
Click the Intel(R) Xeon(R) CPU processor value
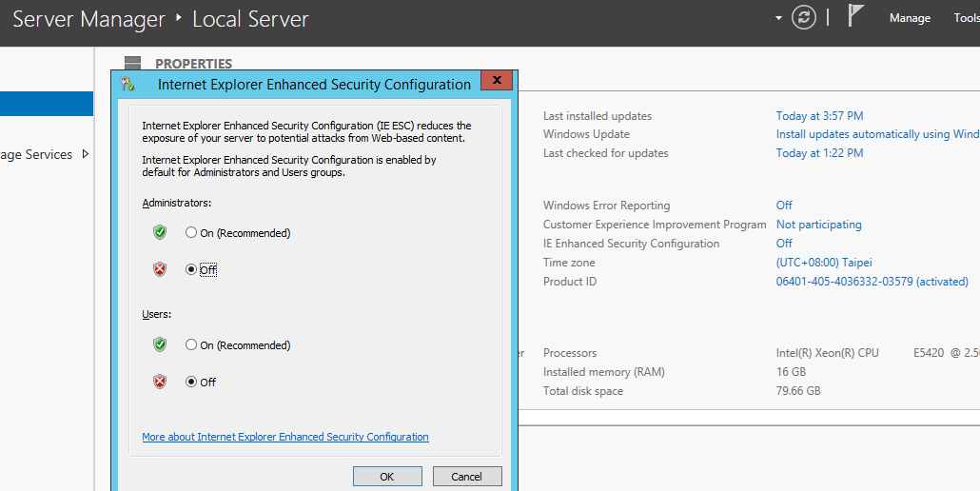877,353
